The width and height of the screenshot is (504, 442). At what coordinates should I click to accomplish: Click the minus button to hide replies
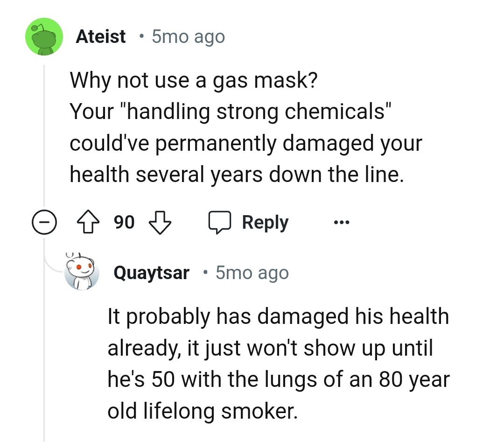pos(44,223)
